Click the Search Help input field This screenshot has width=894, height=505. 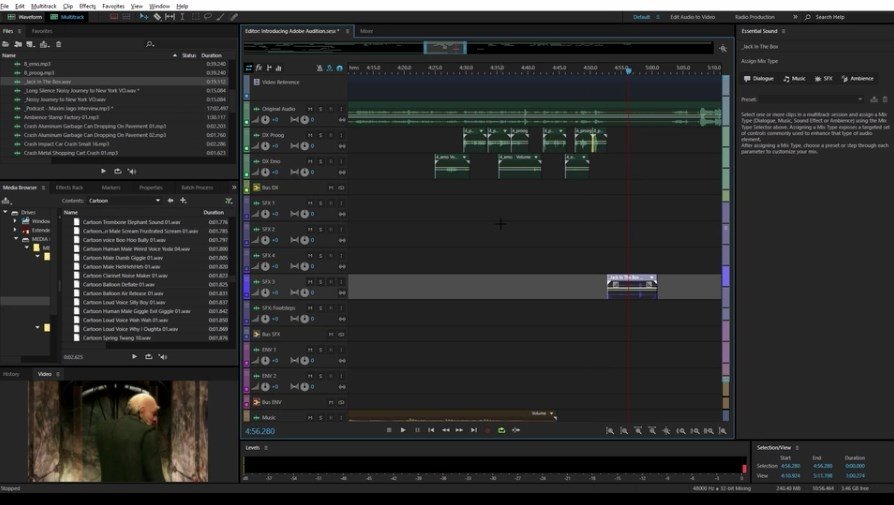coord(851,17)
